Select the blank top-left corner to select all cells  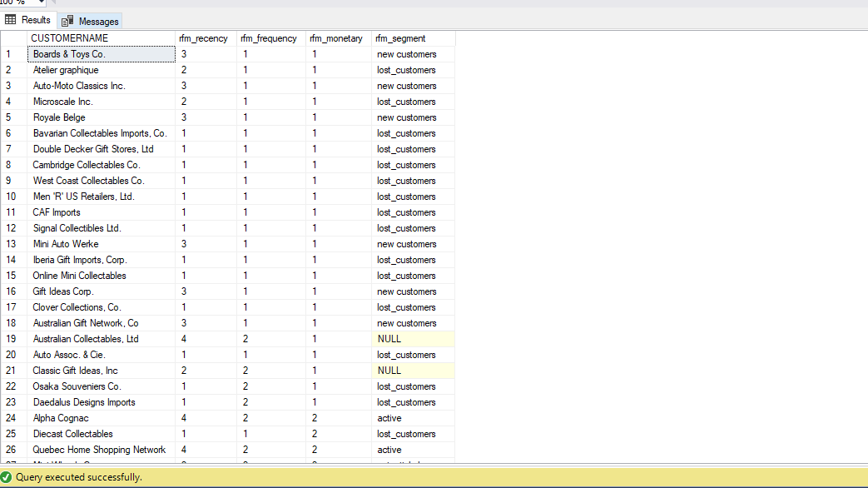point(12,37)
